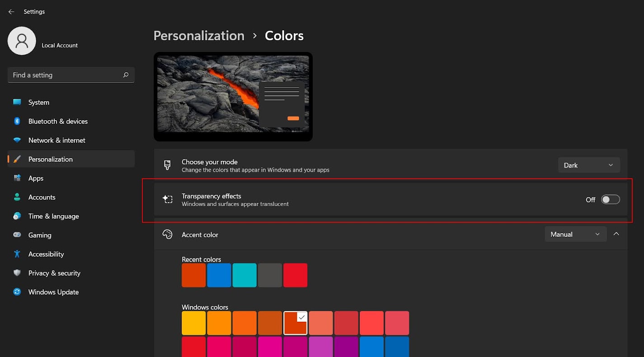
Task: Select the teal recent color swatch
Action: 244,275
